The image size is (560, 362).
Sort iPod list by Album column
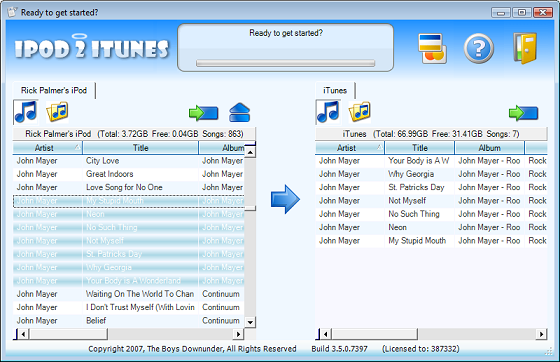[x=222, y=148]
